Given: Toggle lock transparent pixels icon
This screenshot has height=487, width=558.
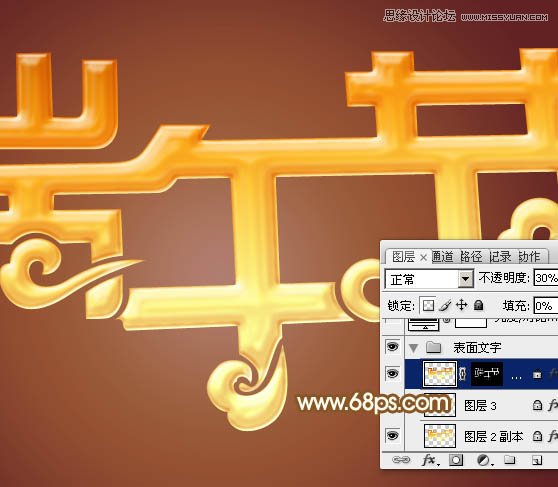Looking at the screenshot, I should 428,305.
